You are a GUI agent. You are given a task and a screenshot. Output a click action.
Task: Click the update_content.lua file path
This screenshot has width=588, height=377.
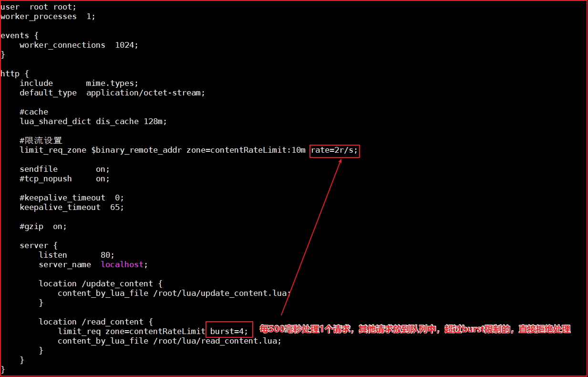click(222, 293)
